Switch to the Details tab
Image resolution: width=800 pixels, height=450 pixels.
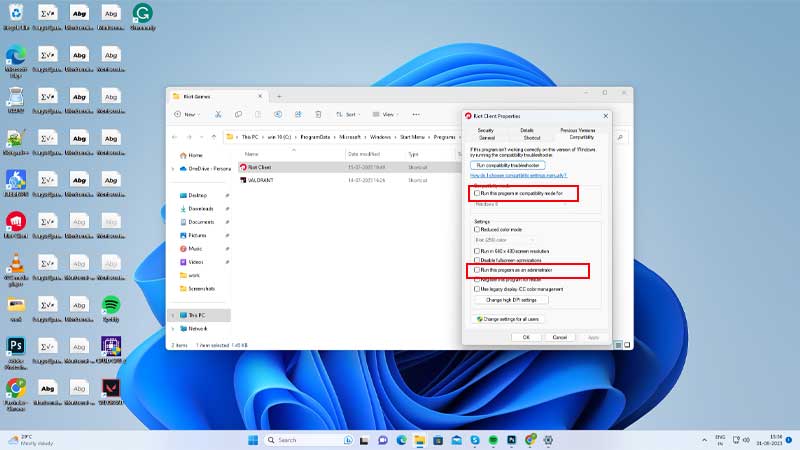(x=527, y=130)
